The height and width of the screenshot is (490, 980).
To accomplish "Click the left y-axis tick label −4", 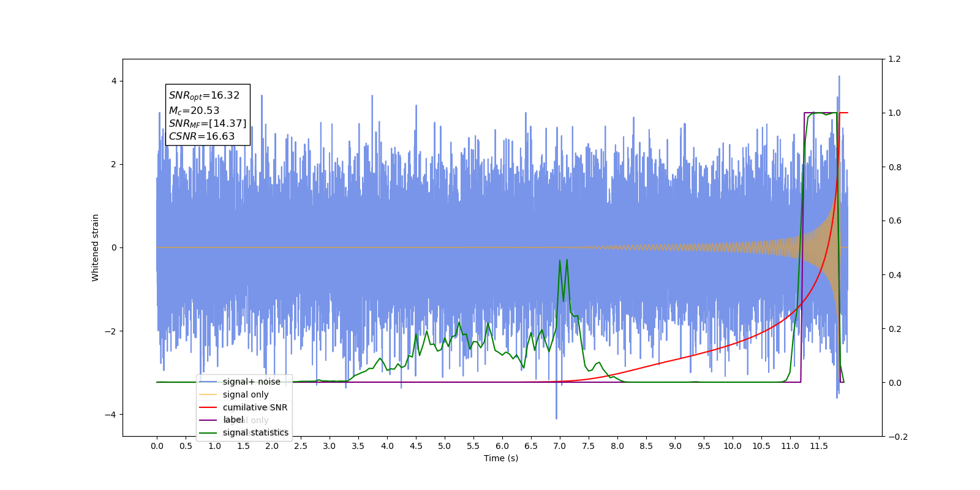I will click(110, 415).
